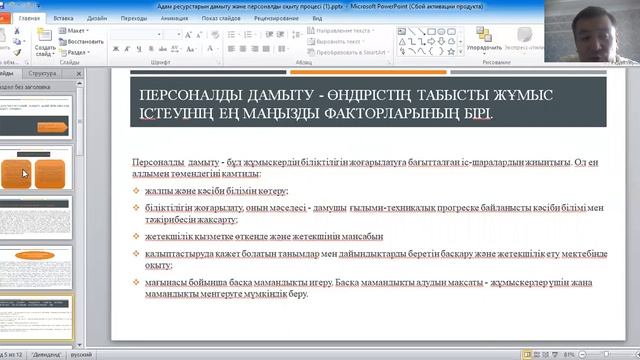The image size is (640, 360).
Task: Switch to the Анимация tab
Action: click(x=174, y=18)
